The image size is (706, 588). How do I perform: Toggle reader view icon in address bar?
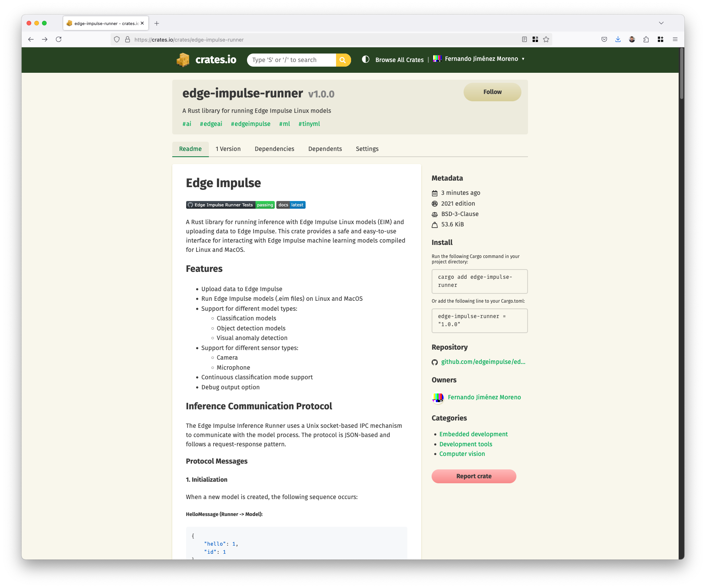pyautogui.click(x=524, y=39)
